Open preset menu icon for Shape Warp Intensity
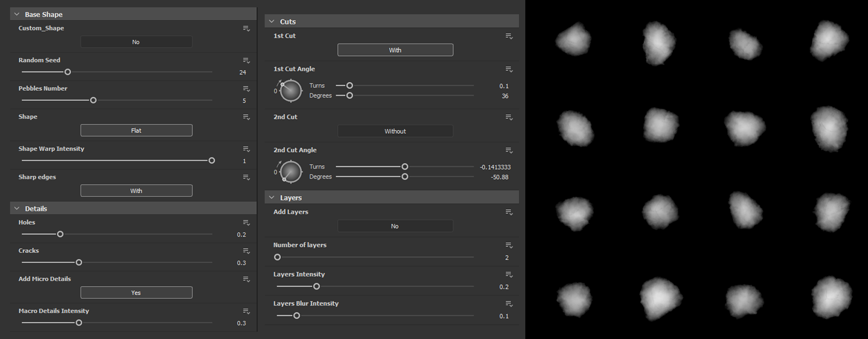Screen dimensions: 868x339 (246, 149)
